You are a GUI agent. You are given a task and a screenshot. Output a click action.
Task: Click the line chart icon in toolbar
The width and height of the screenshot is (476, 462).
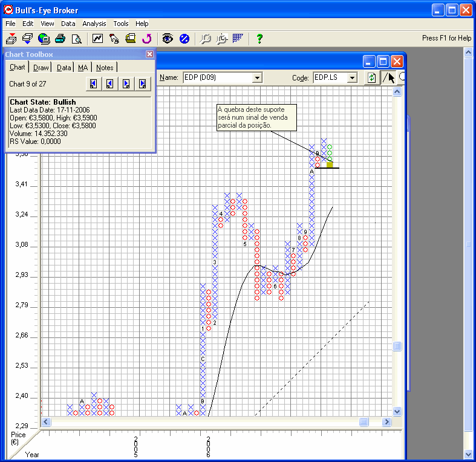pos(97,39)
